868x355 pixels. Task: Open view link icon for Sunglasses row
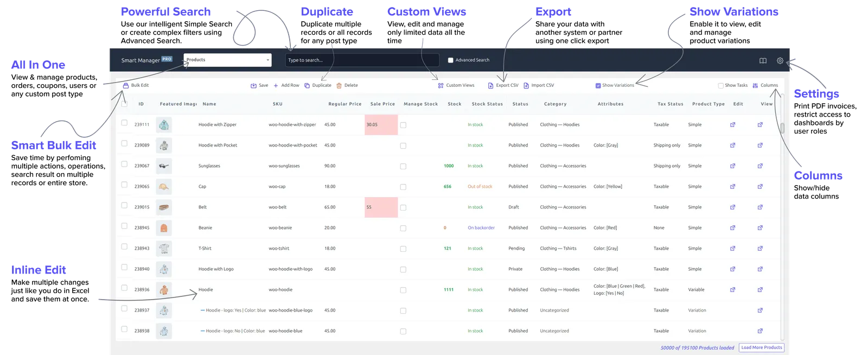tap(760, 166)
